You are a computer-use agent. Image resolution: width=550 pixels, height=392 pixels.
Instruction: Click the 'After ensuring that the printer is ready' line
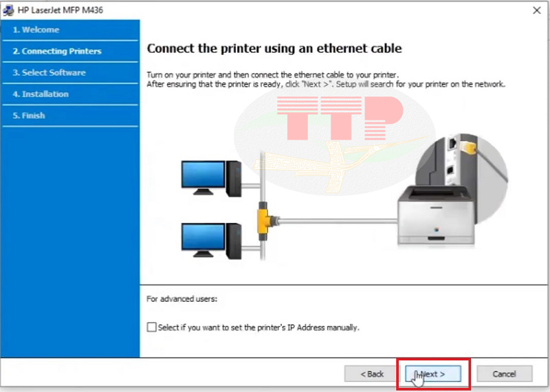tap(326, 84)
